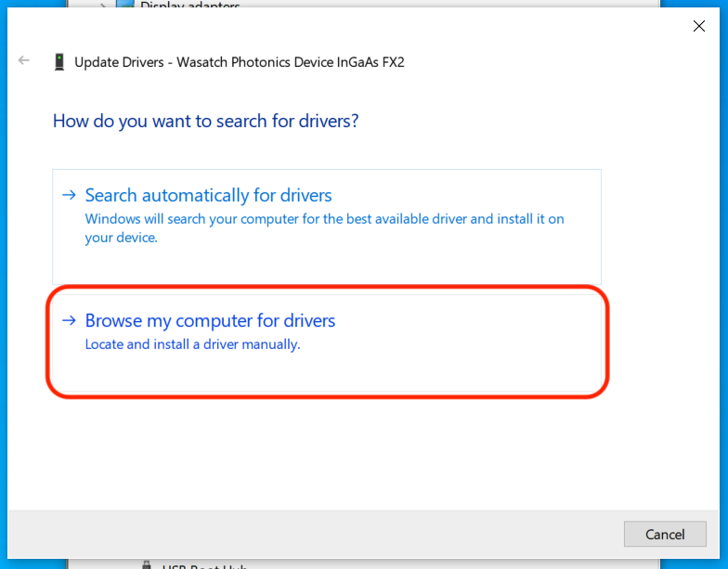Select the Display adapters tree entry
This screenshot has width=728, height=569.
(x=189, y=6)
